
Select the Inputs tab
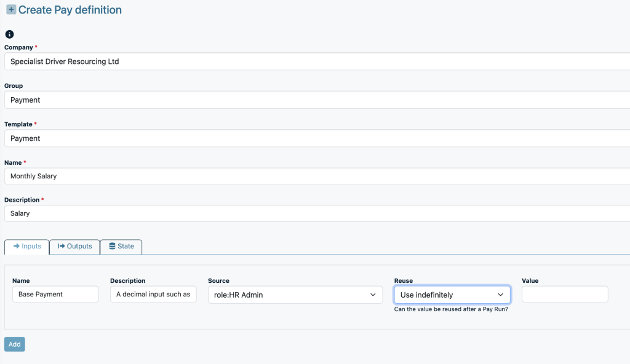click(26, 246)
